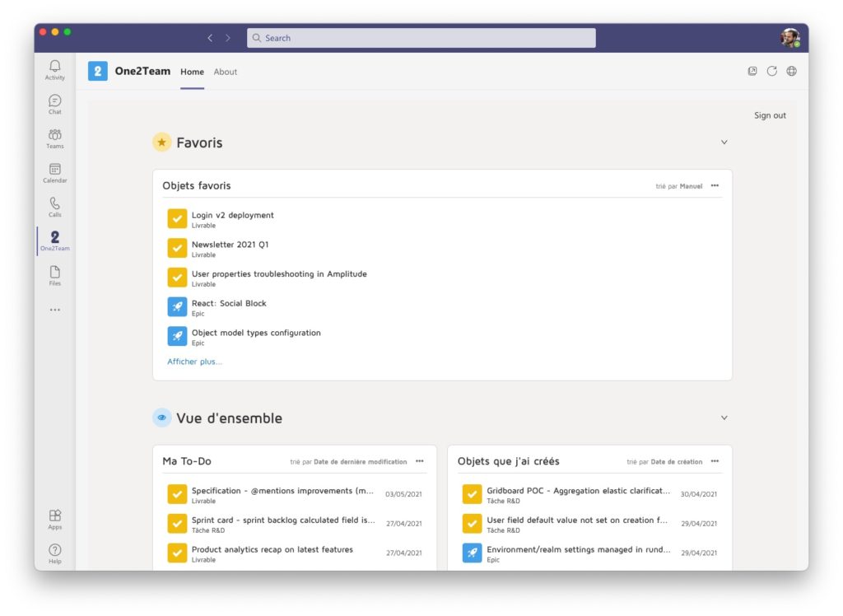This screenshot has height=616, width=843.
Task: Open User properties troubleshooting in Amplitude
Action: coord(279,274)
